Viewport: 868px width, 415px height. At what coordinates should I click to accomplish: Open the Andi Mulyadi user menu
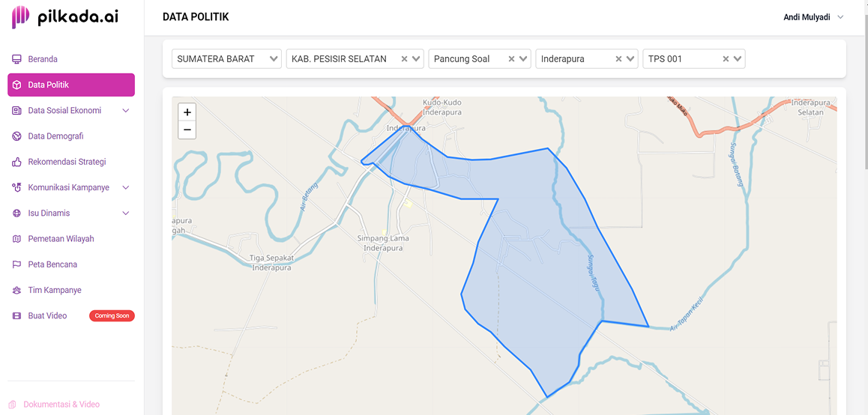(813, 17)
